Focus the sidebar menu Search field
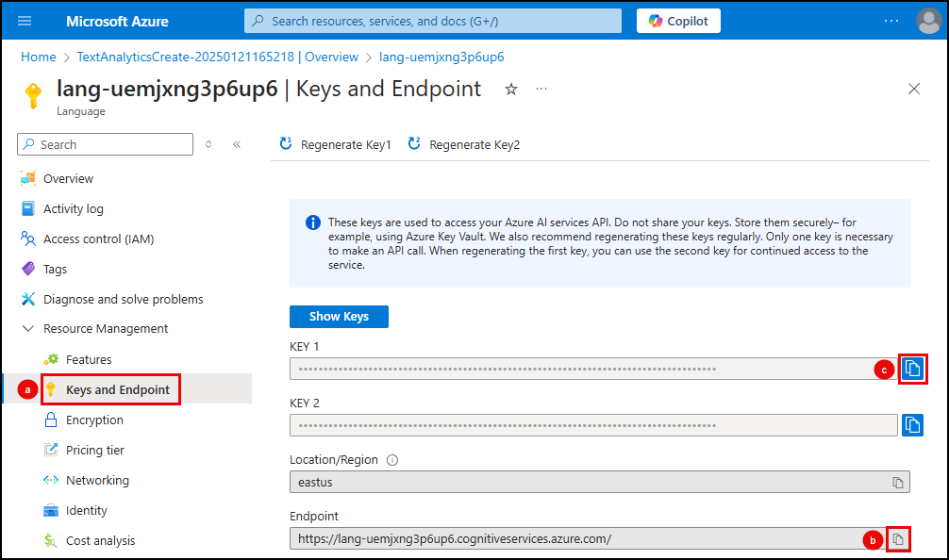Viewport: 949px width, 560px height. pos(106,144)
